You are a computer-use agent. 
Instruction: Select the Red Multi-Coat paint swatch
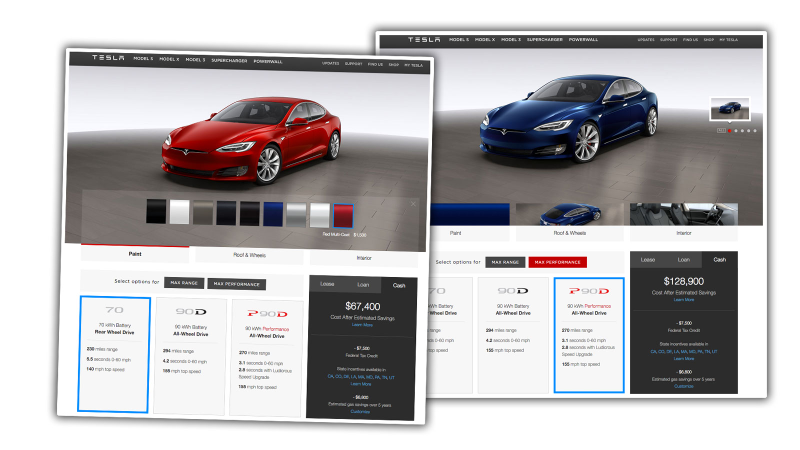[x=343, y=216]
